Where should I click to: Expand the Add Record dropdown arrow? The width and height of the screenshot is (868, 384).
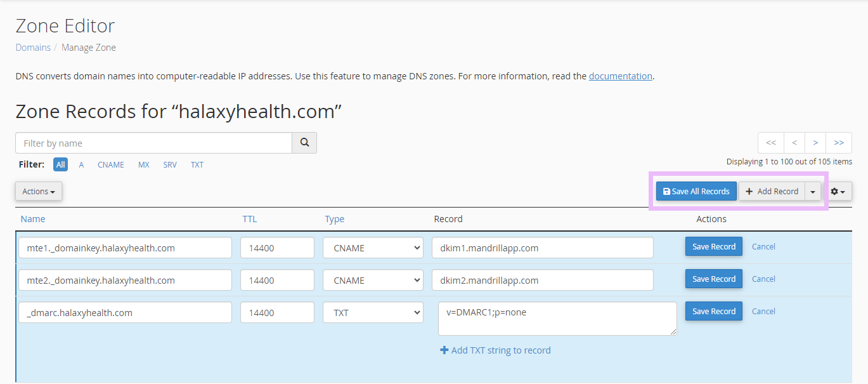pyautogui.click(x=813, y=191)
